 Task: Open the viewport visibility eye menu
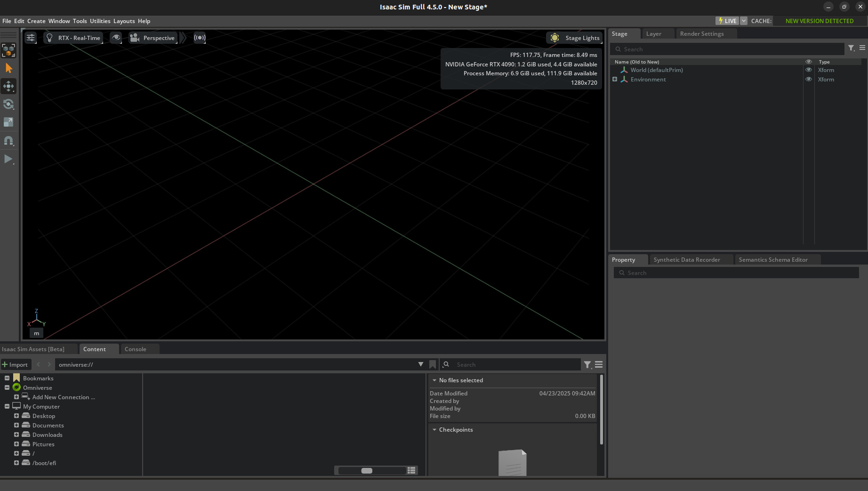[116, 38]
